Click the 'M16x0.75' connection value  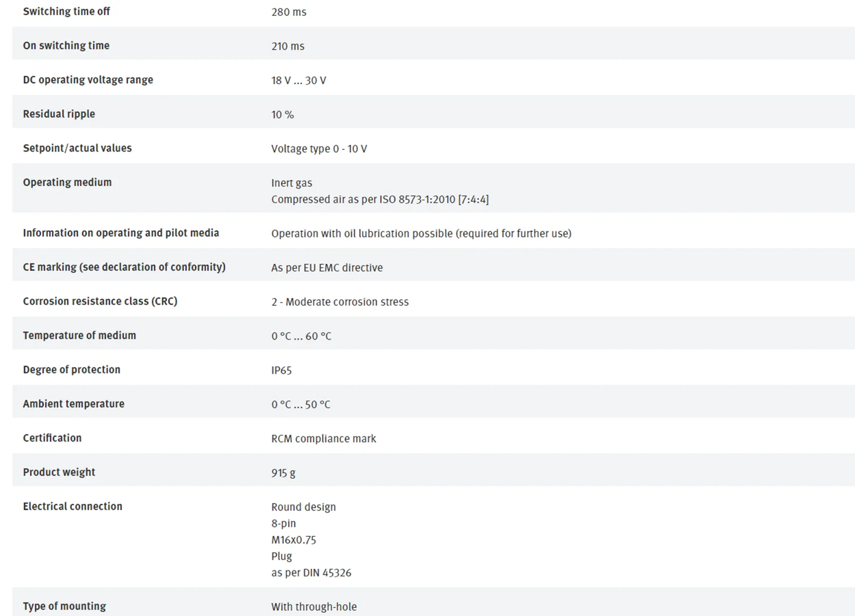click(x=294, y=540)
